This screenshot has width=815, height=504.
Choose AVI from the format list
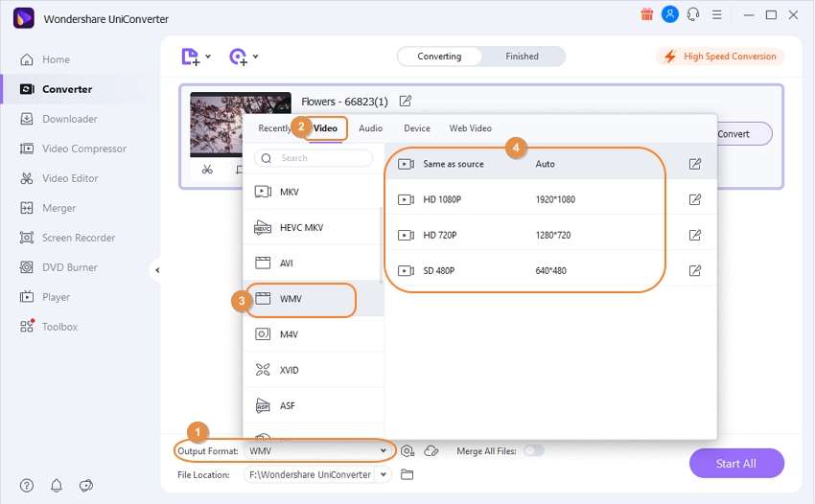313,263
